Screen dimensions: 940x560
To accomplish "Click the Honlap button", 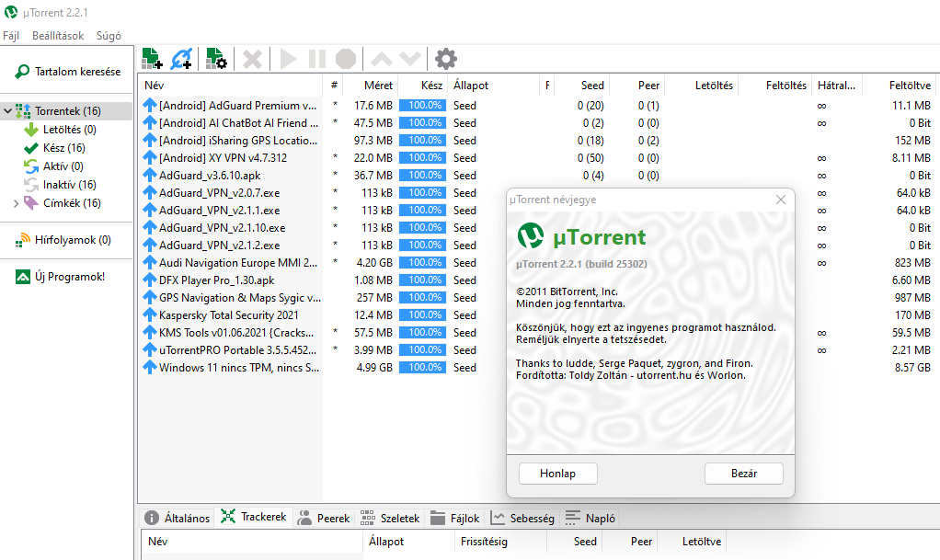I will tap(557, 473).
